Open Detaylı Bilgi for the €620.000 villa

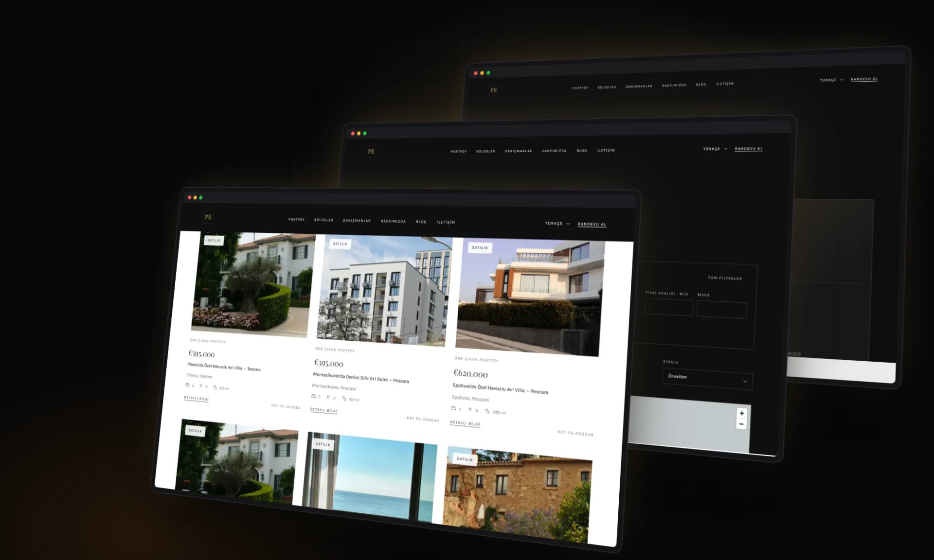click(465, 423)
